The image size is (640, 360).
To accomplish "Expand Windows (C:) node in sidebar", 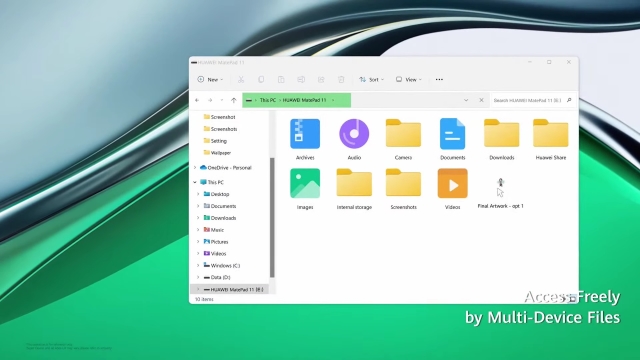I will [x=198, y=266].
